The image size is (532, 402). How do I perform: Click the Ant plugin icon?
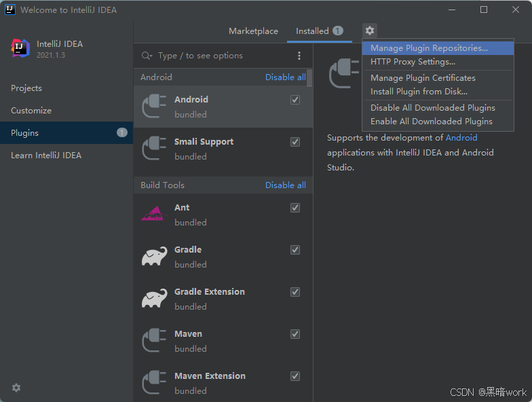click(x=155, y=213)
